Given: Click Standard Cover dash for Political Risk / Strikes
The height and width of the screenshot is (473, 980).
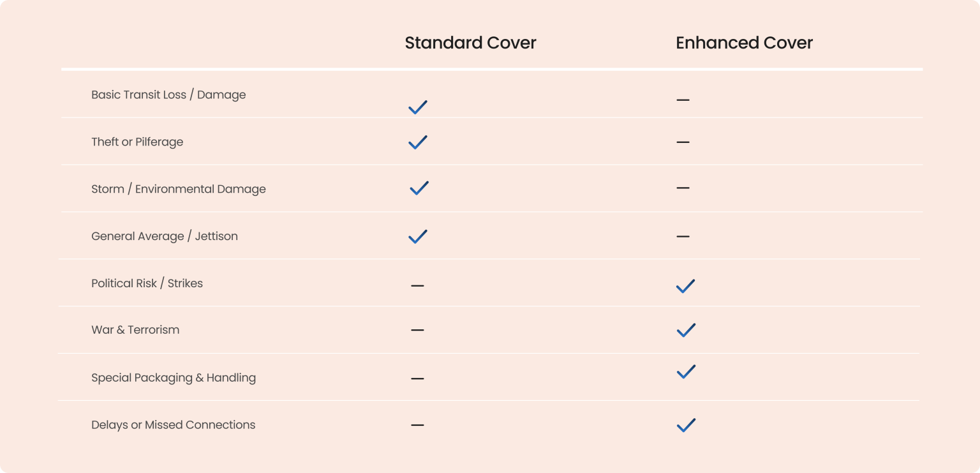Looking at the screenshot, I should [x=417, y=285].
